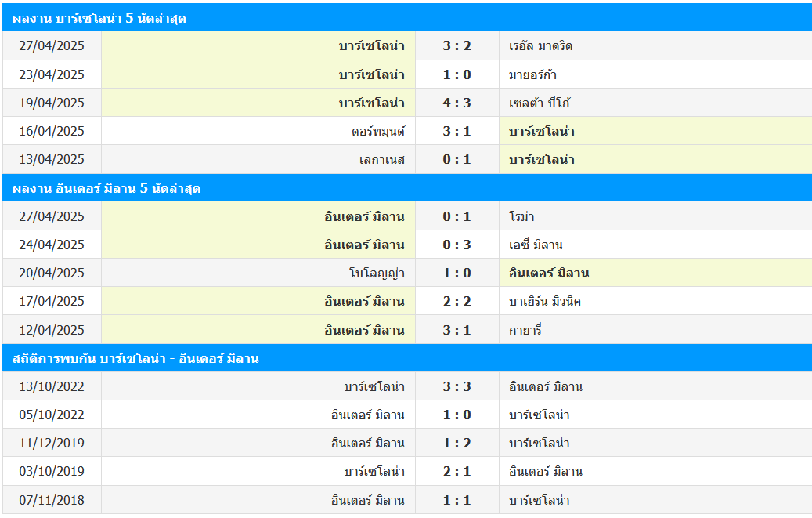Click ดอร์ทมุนด์ home team name
The image size is (812, 518).
378,131
